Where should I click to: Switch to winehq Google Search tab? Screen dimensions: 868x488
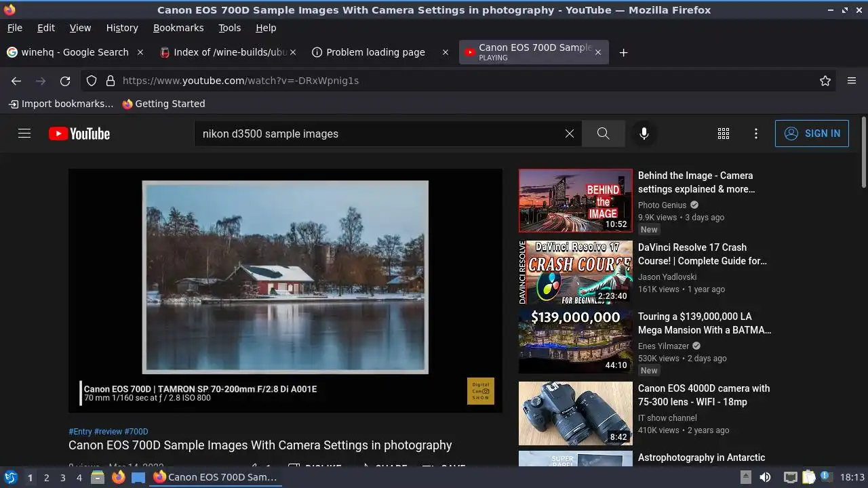pyautogui.click(x=75, y=52)
